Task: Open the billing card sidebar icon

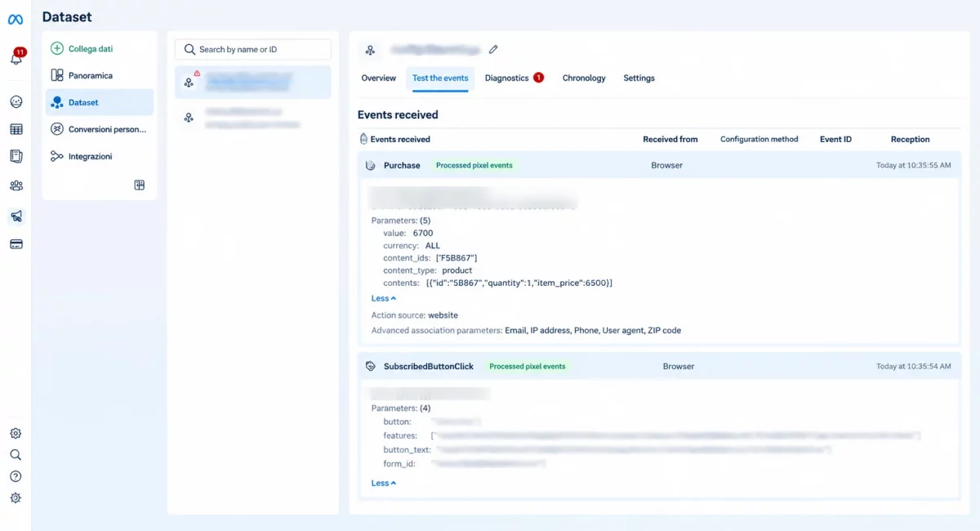Action: pos(16,243)
